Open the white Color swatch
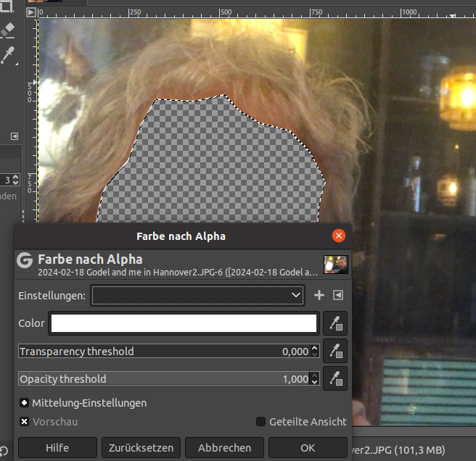Screen dimensions: 476x461 (x=184, y=323)
